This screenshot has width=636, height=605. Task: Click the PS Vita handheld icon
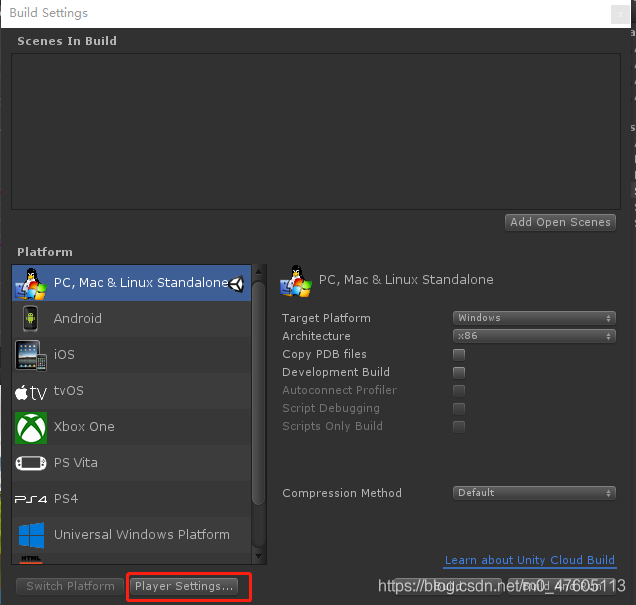pyautogui.click(x=31, y=463)
